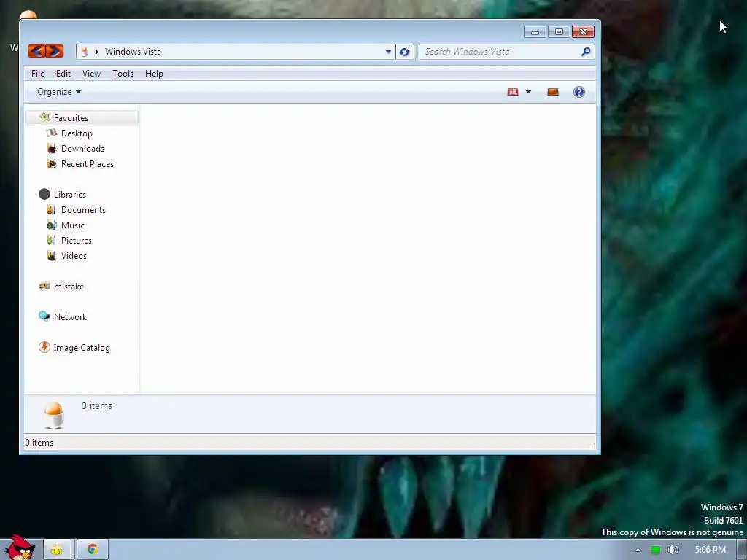
Task: Expand the breadcrumb arrow before Windows Vista
Action: pyautogui.click(x=97, y=52)
